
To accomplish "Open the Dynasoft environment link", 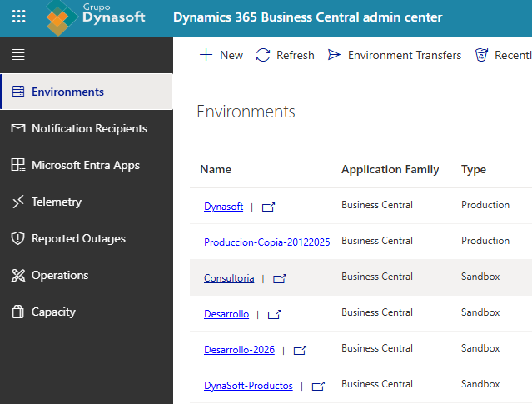I will coord(223,207).
